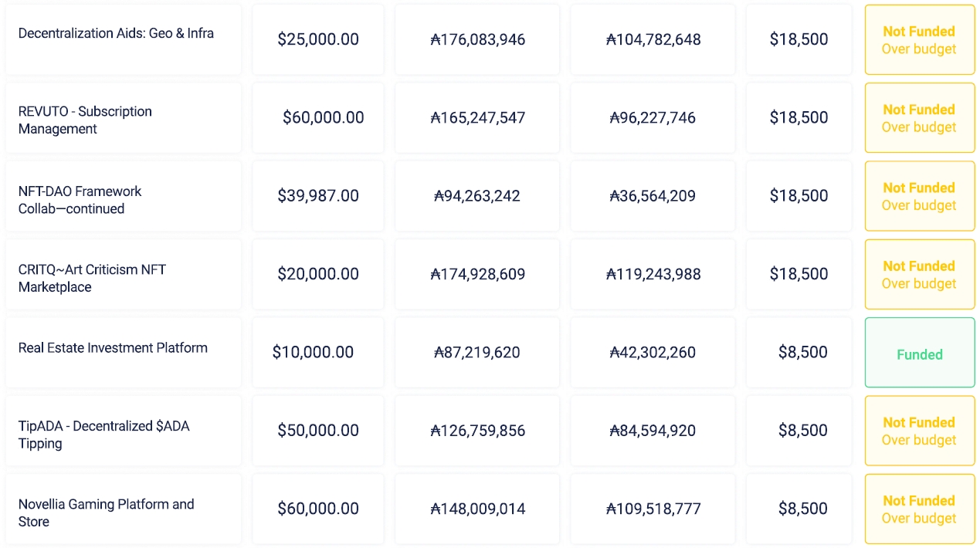Select the ₳119,243,988 value cell
Image resolution: width=980 pixels, height=548 pixels.
click(653, 274)
